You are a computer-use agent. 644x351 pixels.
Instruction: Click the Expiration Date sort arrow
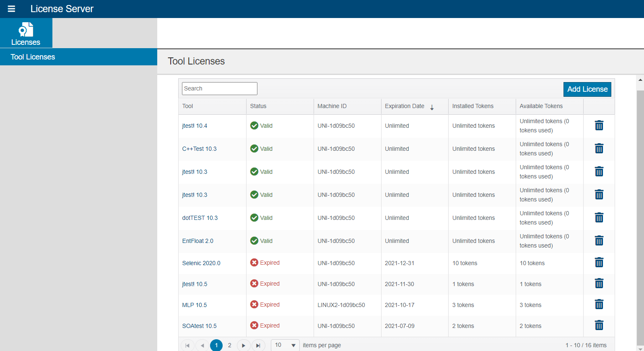(432, 107)
